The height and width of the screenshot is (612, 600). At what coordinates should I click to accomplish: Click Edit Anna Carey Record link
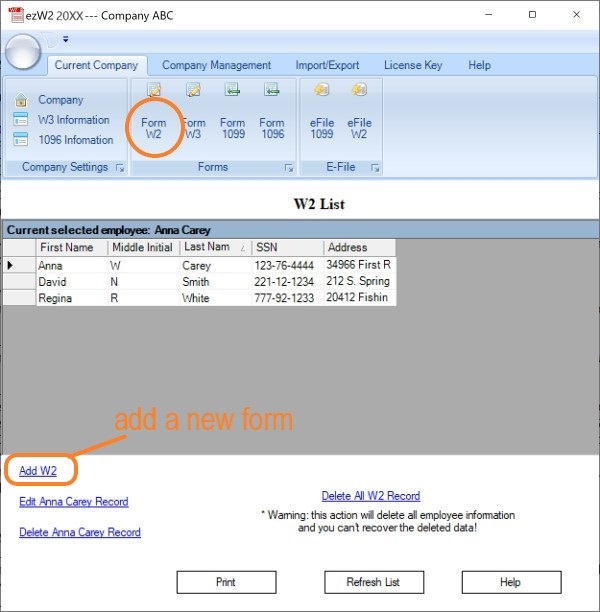74,502
